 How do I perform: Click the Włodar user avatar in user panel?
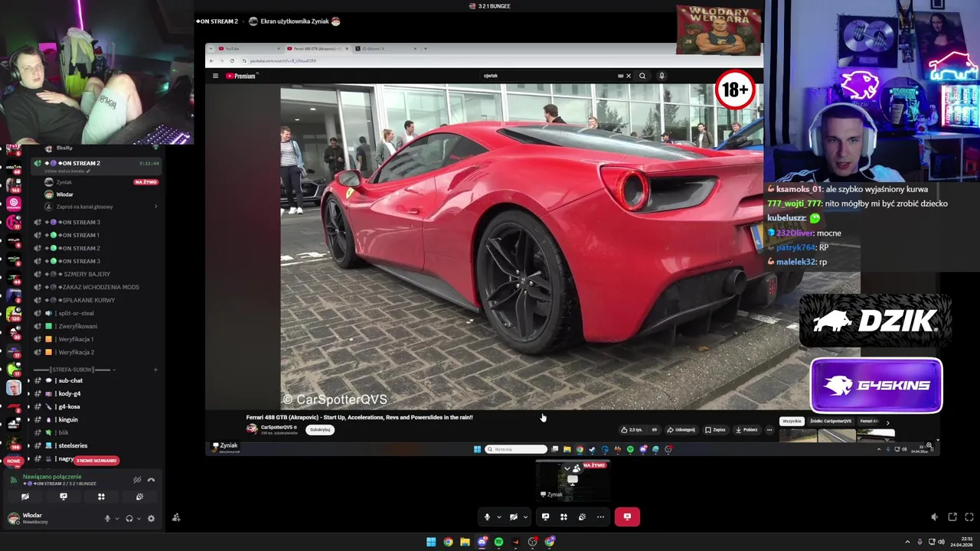pos(13,518)
